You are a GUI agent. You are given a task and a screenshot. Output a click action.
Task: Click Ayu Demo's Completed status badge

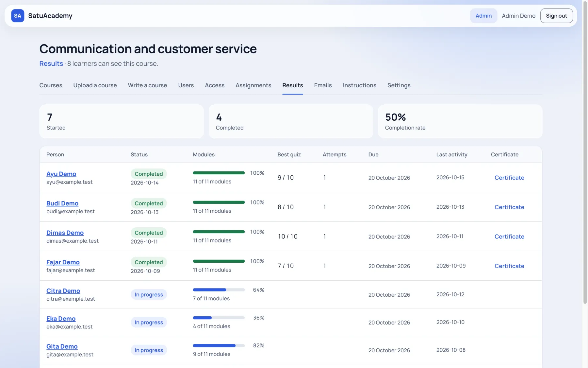pyautogui.click(x=149, y=174)
